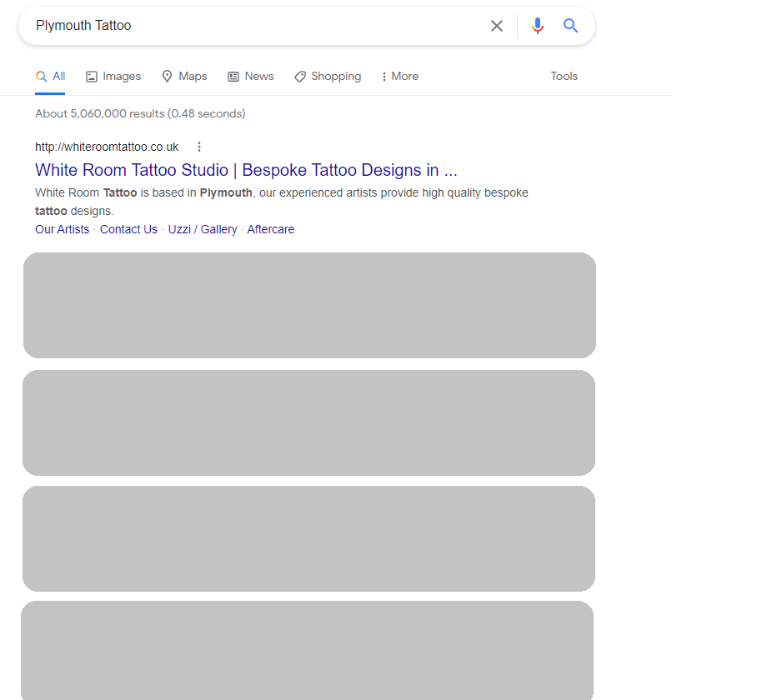Clear the search box with the X icon
Viewport: 772px width, 700px height.
tap(497, 26)
